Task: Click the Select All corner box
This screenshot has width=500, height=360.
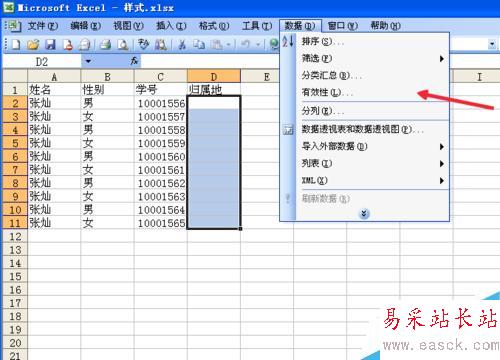Action: tap(15, 77)
